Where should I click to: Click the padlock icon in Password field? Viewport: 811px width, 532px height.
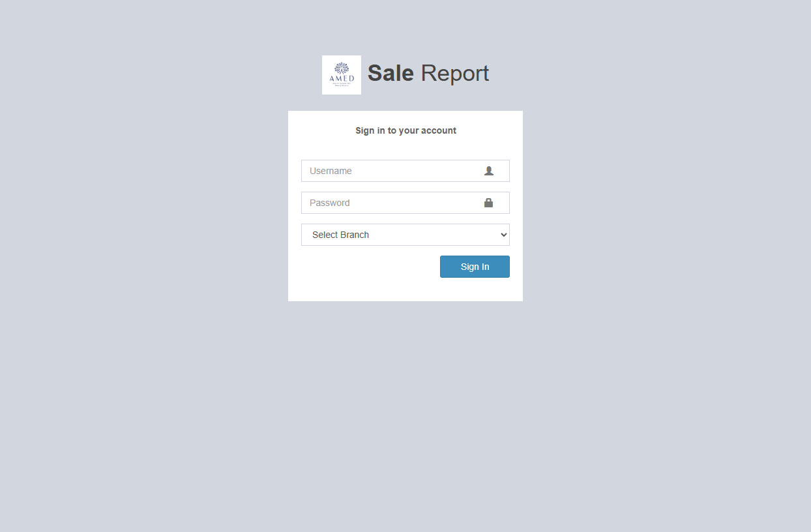(x=488, y=203)
